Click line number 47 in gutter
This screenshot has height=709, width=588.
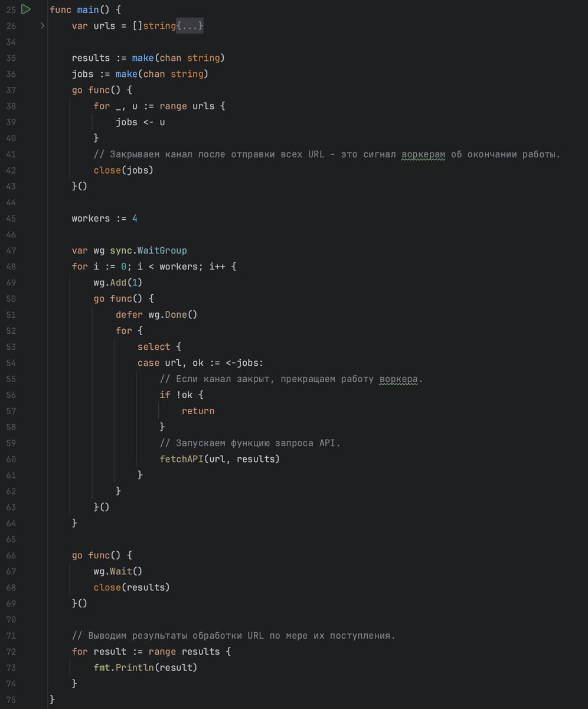(11, 251)
